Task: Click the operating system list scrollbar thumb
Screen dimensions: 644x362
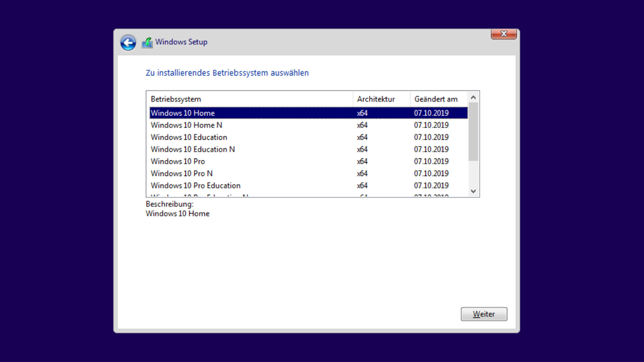Action: click(473, 132)
